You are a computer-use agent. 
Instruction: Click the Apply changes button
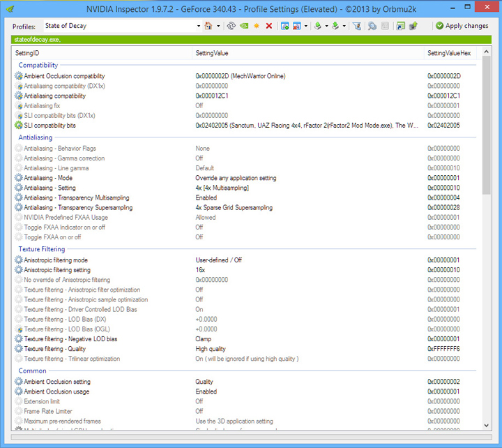[462, 26]
